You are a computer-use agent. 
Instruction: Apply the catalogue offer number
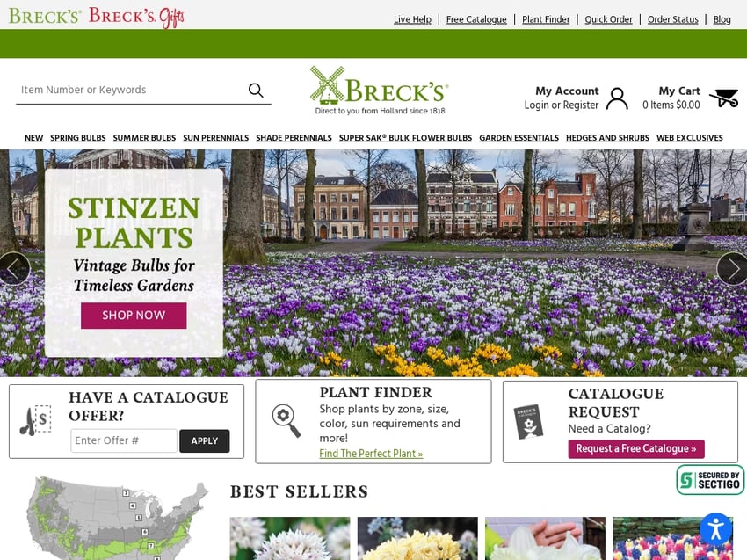click(x=205, y=440)
